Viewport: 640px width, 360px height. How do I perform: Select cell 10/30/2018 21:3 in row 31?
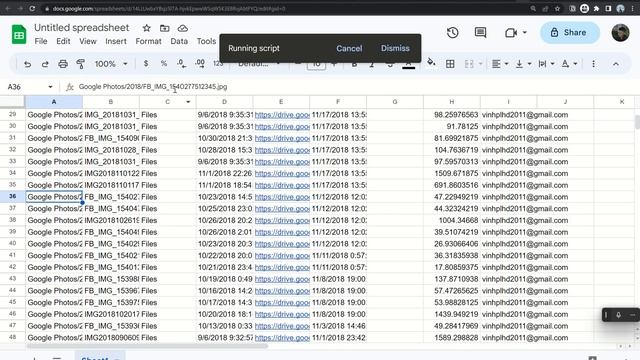pyautogui.click(x=224, y=138)
